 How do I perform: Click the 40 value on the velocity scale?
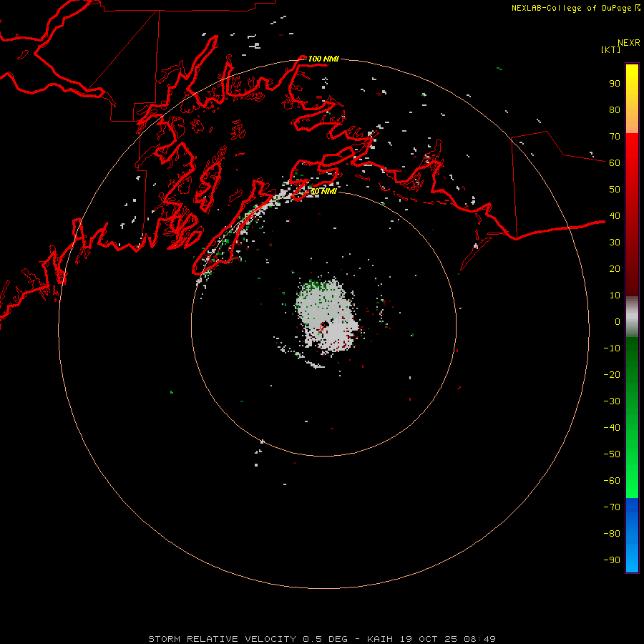pos(615,215)
